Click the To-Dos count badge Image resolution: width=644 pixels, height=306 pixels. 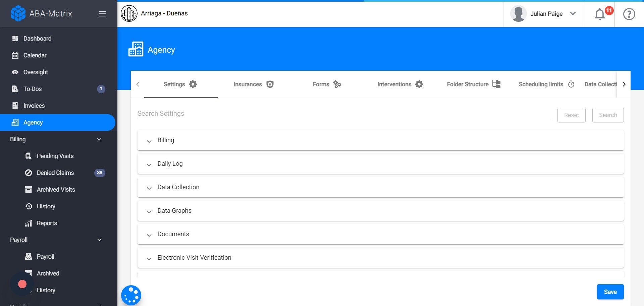click(101, 89)
